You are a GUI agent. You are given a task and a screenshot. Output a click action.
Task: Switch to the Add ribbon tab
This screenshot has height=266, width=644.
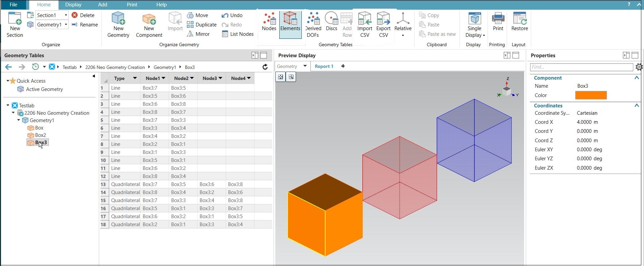click(x=102, y=5)
